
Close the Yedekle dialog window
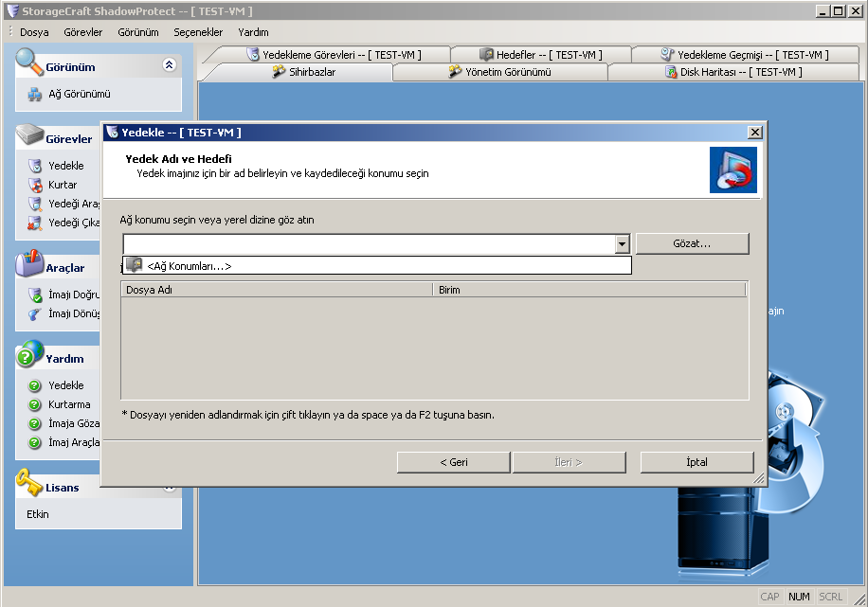point(755,133)
